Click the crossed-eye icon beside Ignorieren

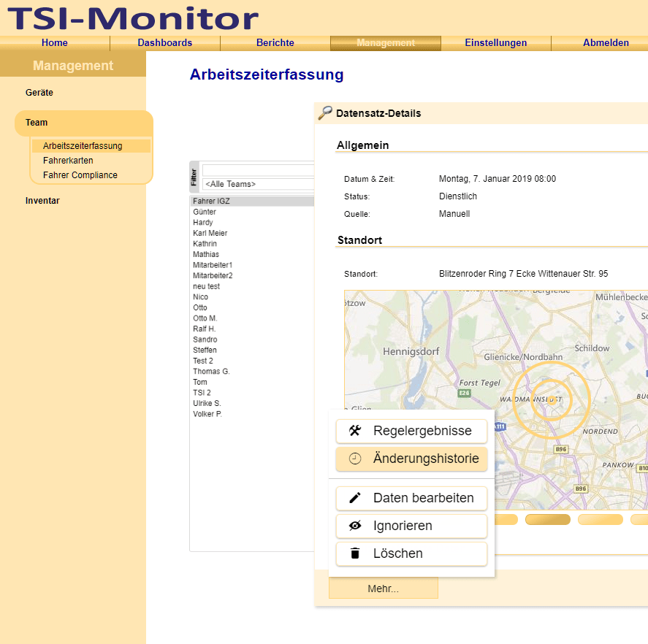pos(355,526)
